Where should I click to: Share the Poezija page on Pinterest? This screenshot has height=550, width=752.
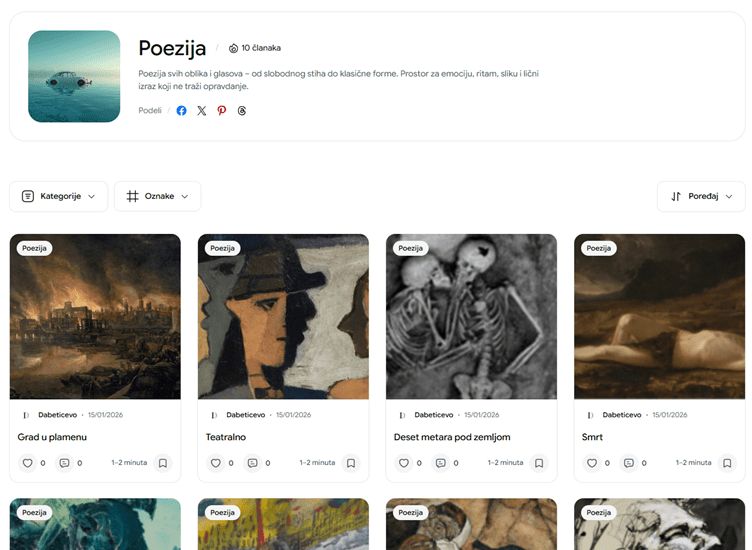point(222,111)
